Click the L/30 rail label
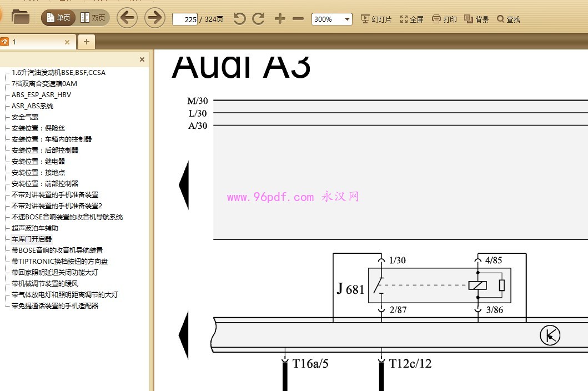Image resolution: width=588 pixels, height=391 pixels. 198,113
